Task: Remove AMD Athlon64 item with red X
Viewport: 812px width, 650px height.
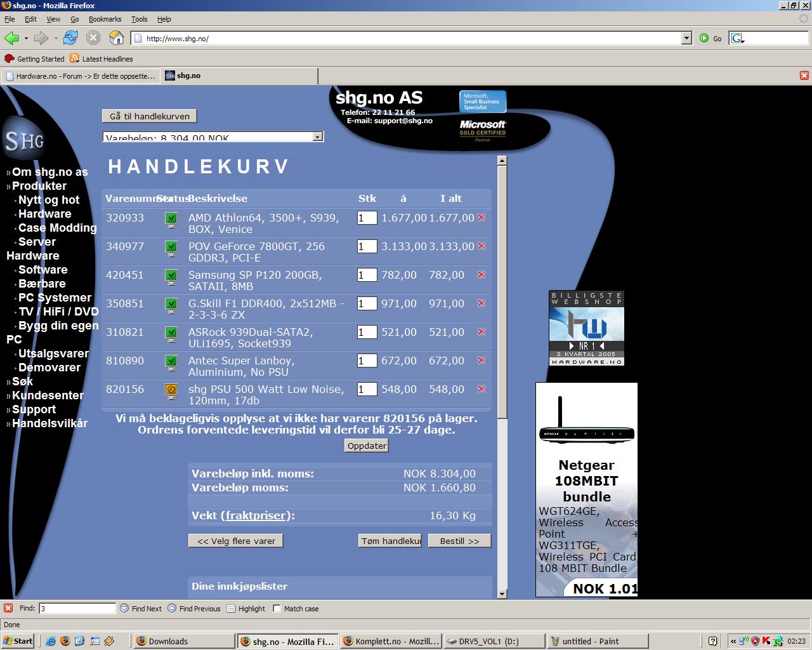Action: 481,218
